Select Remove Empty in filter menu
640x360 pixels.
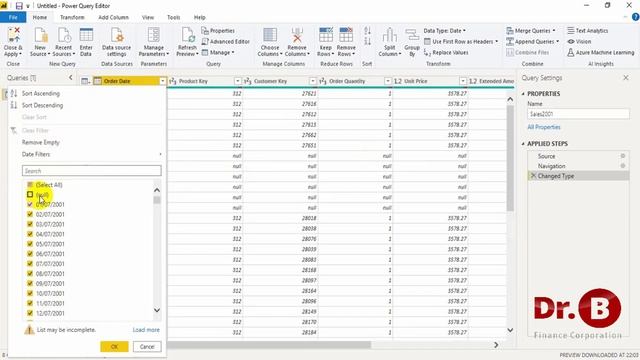(x=41, y=142)
